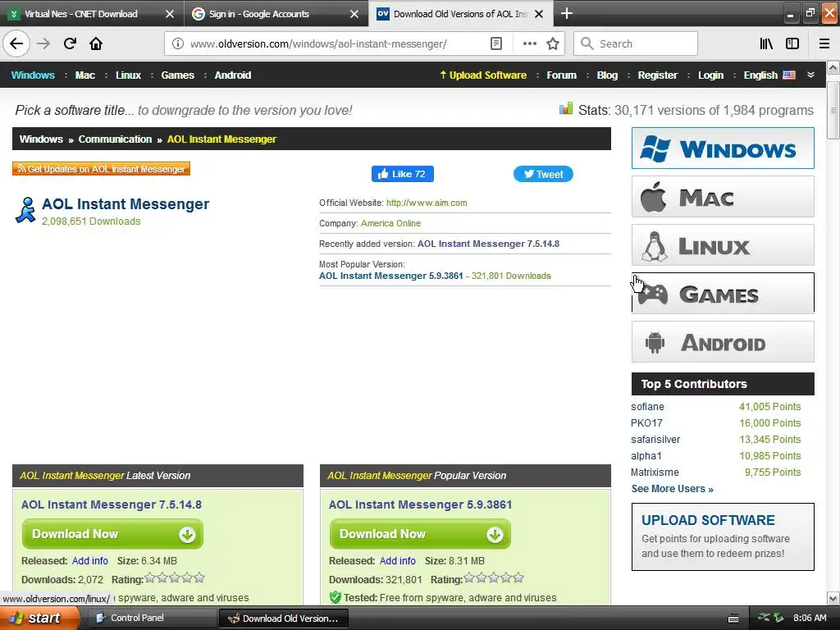The width and height of the screenshot is (840, 630).
Task: Click the page scrollbar down arrow
Action: (x=833, y=598)
